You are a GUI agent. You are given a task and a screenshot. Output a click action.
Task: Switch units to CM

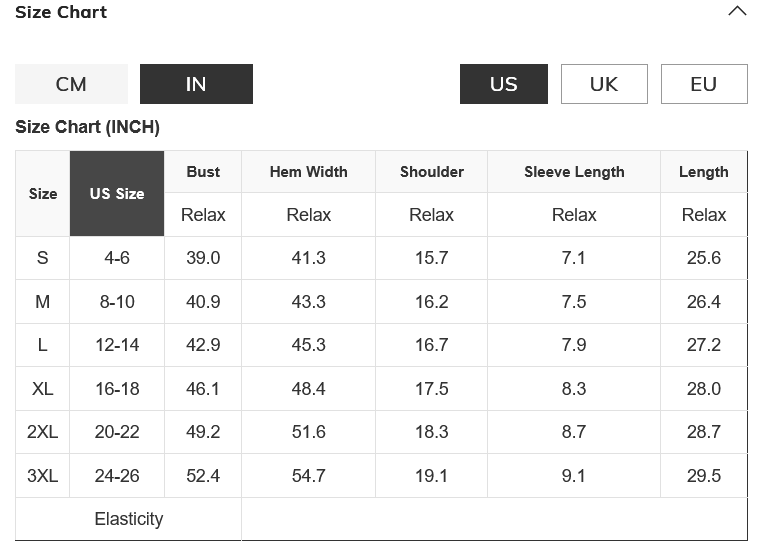click(71, 84)
